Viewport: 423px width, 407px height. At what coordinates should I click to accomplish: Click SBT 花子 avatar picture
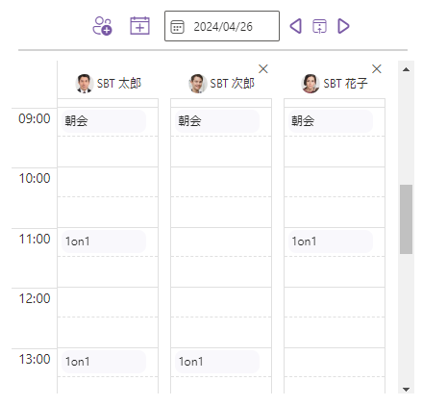tap(310, 83)
